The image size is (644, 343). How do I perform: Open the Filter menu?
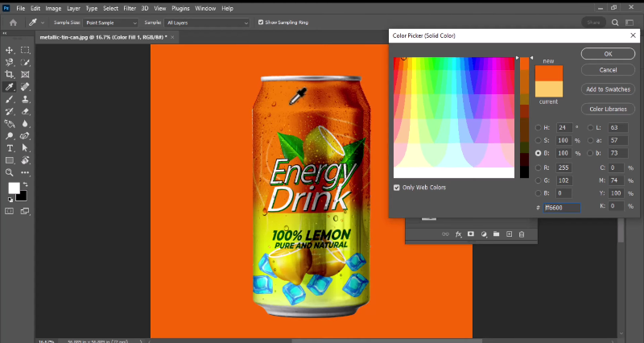130,8
